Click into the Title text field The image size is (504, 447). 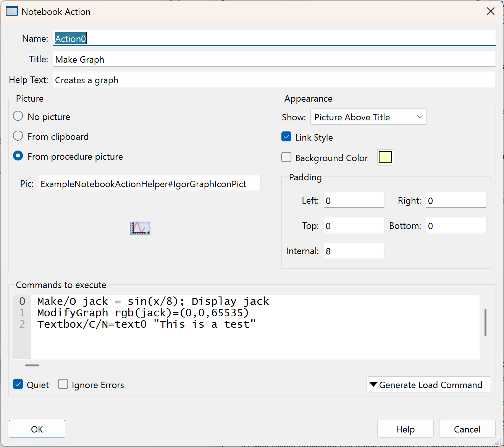click(x=274, y=60)
